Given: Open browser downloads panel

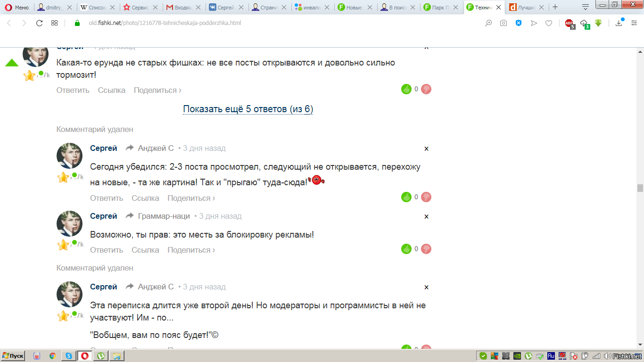Looking at the screenshot, I should tap(619, 23).
